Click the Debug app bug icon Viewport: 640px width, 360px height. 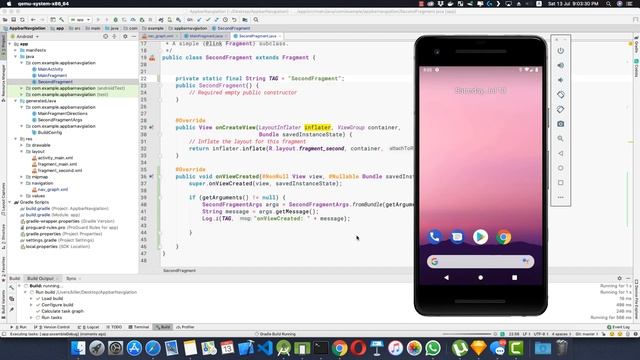(x=116, y=20)
